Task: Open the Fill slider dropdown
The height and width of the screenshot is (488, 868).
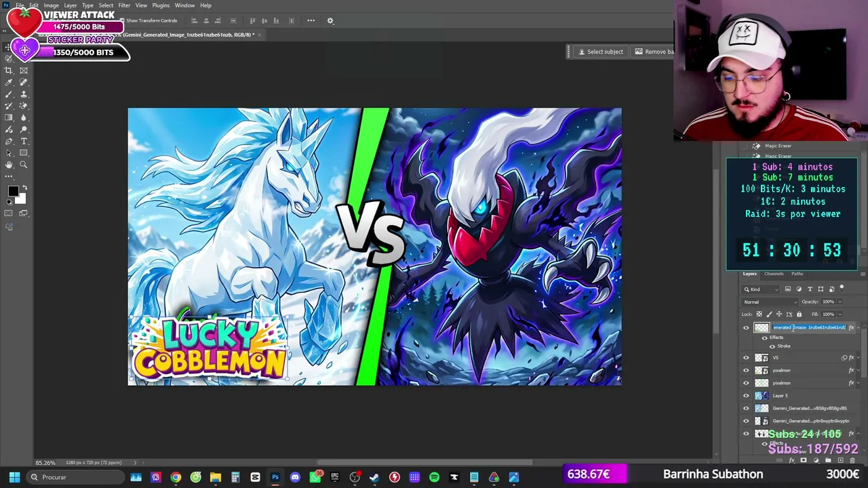Action: (x=840, y=314)
